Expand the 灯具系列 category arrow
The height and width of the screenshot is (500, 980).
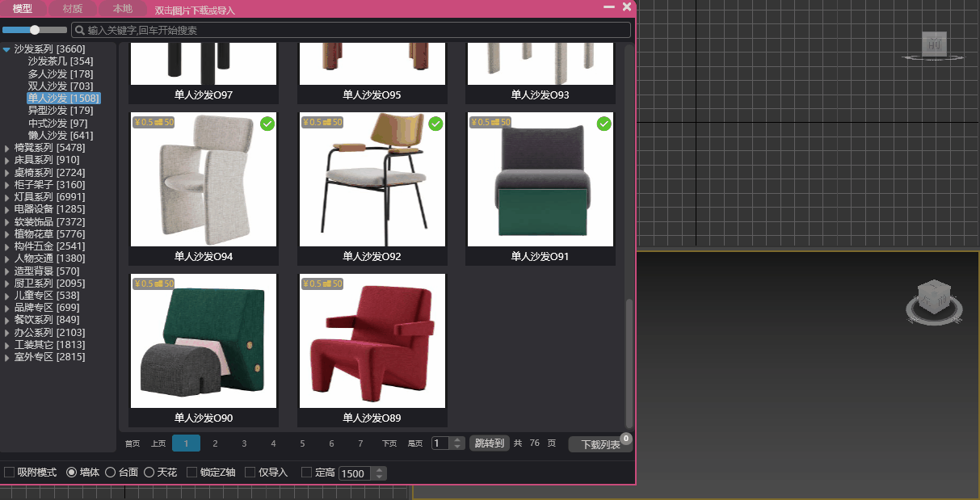click(x=7, y=197)
